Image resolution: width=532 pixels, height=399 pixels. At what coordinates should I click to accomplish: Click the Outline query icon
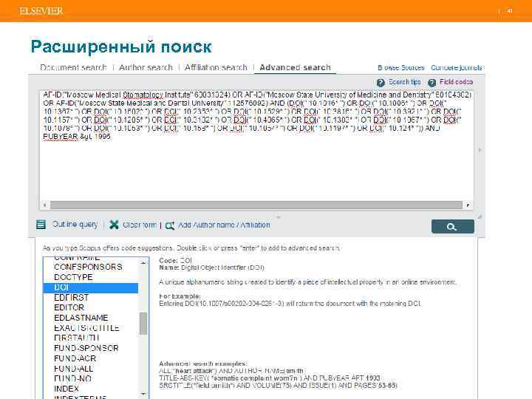(41, 225)
